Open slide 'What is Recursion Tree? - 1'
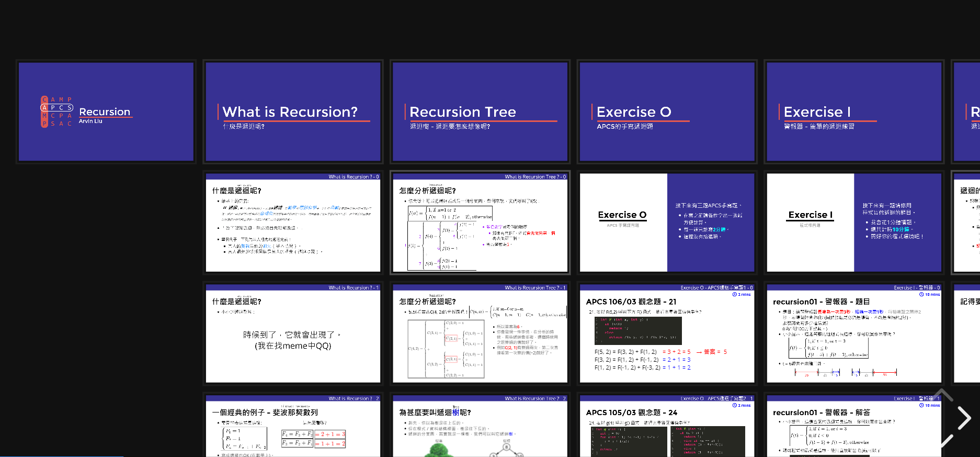This screenshot has height=457, width=980. coord(480,333)
